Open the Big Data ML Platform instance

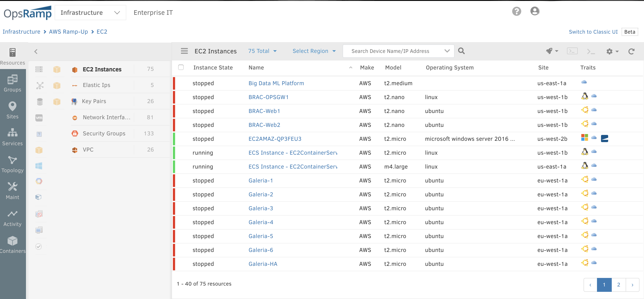click(x=276, y=83)
